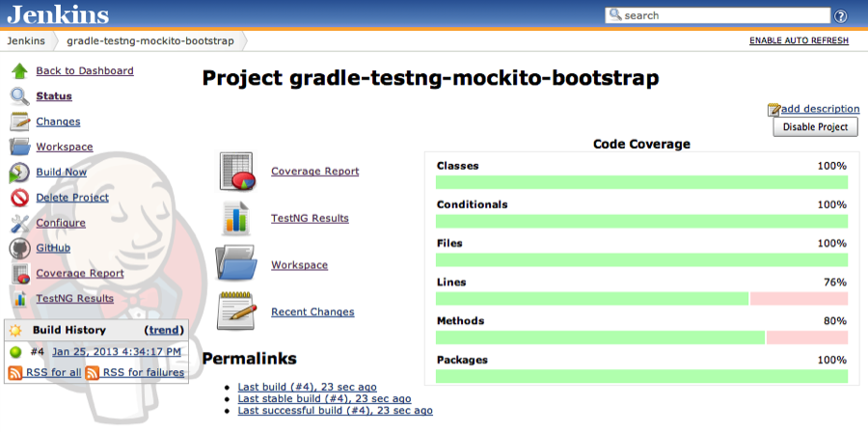Viewport: 868px width, 432px height.
Task: Click the RSS for all feed icon
Action: [x=16, y=373]
